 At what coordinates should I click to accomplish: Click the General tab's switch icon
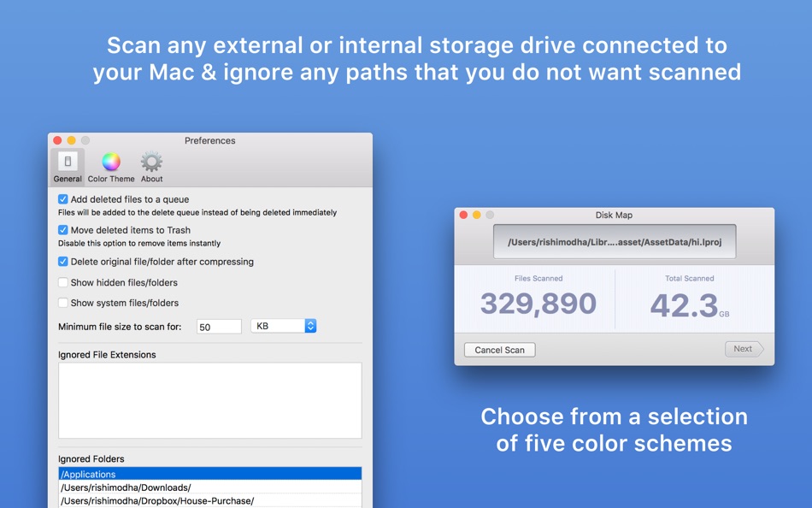68,162
